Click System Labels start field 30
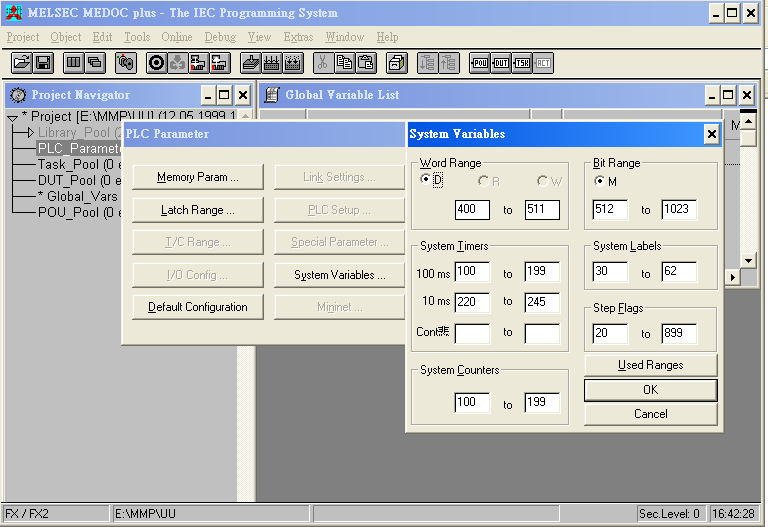The height and width of the screenshot is (527, 768). (610, 271)
